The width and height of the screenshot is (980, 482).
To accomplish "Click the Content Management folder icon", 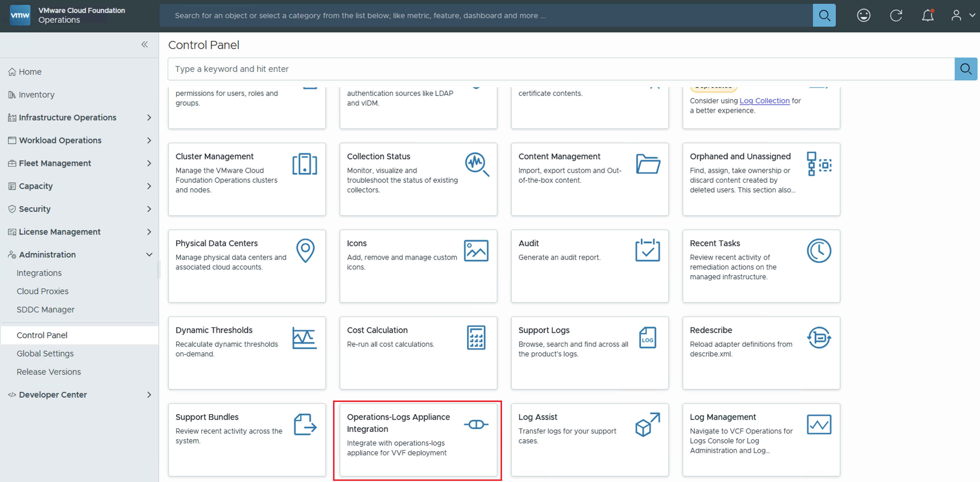I will 648,164.
